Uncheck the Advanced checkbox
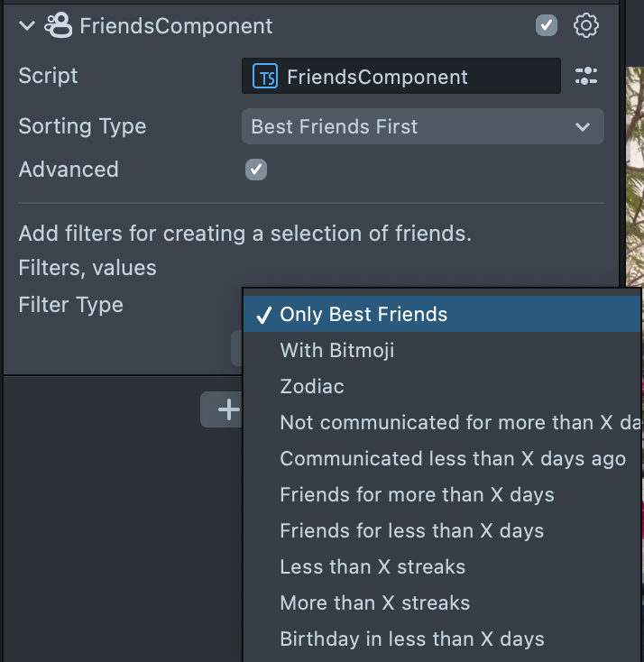This screenshot has height=662, width=644. click(x=256, y=170)
